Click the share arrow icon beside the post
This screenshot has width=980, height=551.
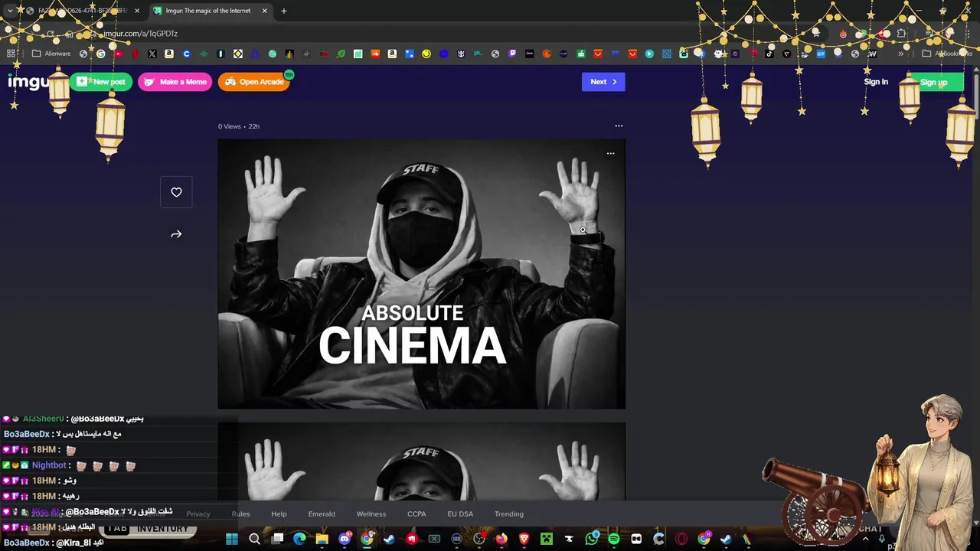[x=176, y=234]
